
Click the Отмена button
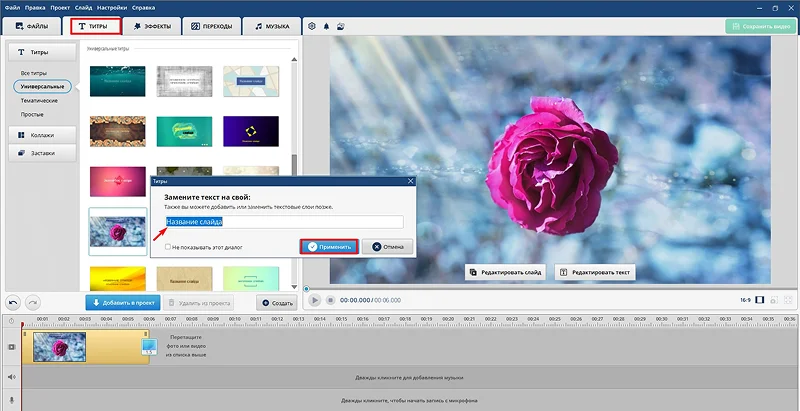(x=388, y=247)
